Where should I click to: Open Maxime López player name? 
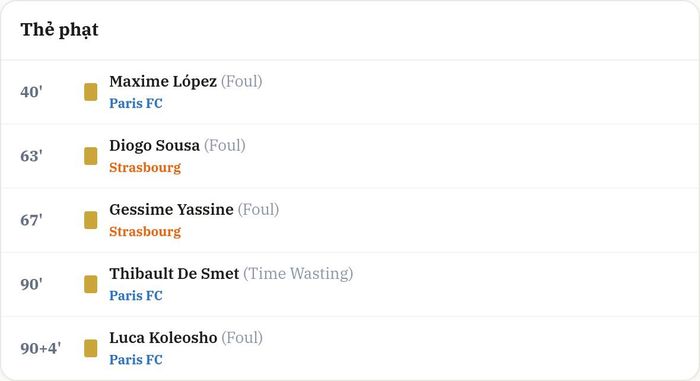[163, 82]
